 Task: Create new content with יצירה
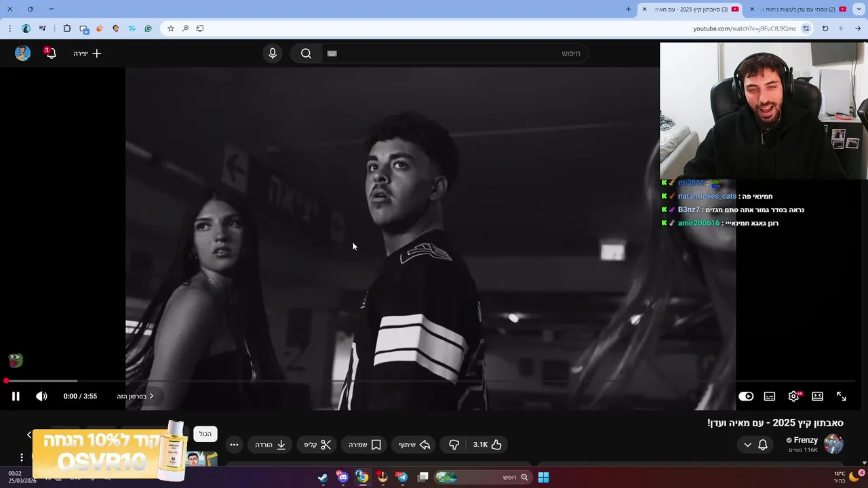coord(87,54)
